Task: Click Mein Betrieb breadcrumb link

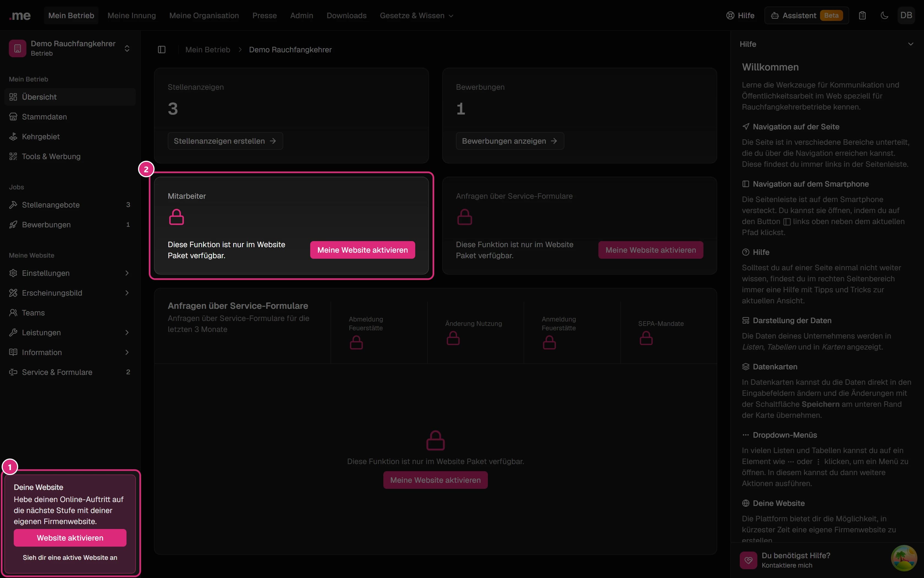Action: [x=208, y=50]
